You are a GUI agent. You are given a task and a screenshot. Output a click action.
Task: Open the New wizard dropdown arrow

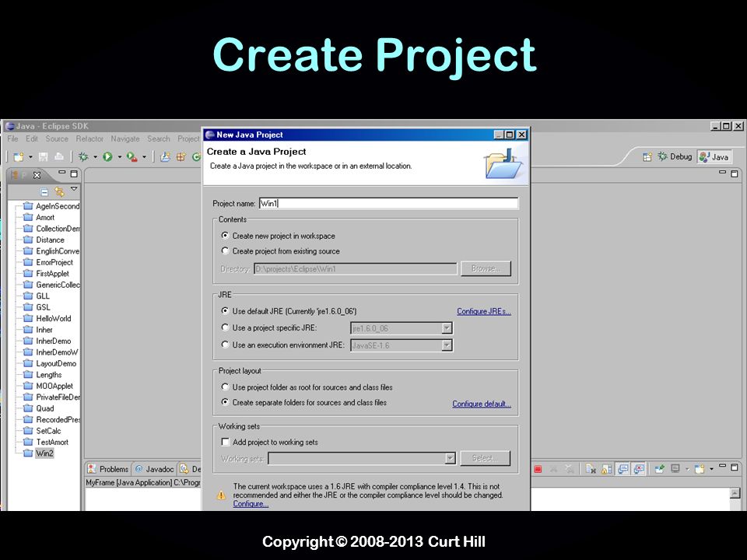(30, 156)
